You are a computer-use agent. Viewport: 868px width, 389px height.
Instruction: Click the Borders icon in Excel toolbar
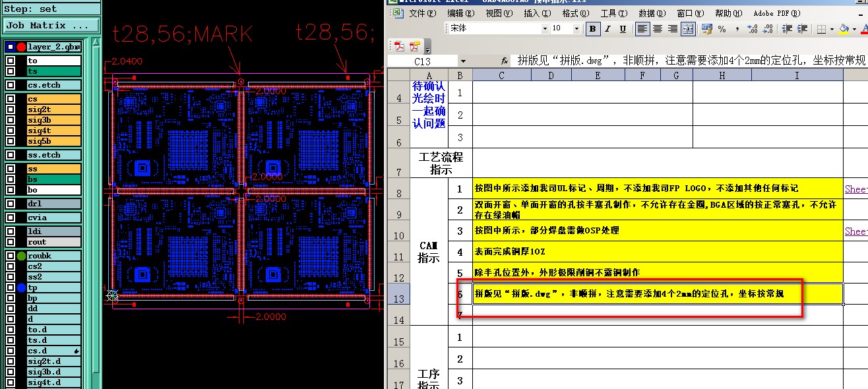click(821, 28)
